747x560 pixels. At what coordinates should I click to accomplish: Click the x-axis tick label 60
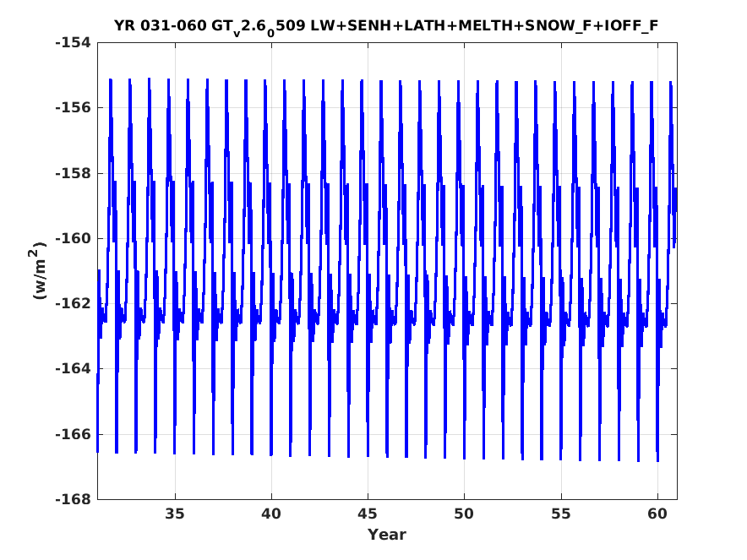click(x=657, y=514)
